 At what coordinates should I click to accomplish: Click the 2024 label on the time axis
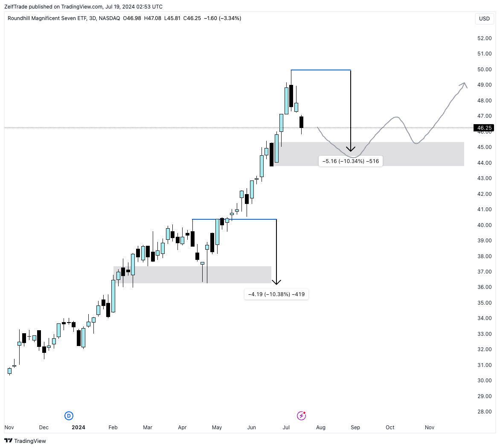[x=78, y=427]
